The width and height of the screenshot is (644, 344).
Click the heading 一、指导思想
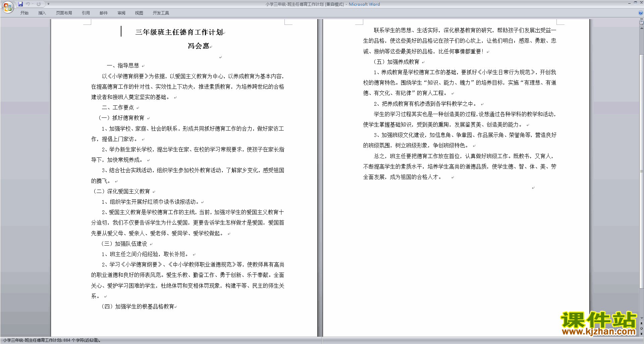tap(123, 65)
